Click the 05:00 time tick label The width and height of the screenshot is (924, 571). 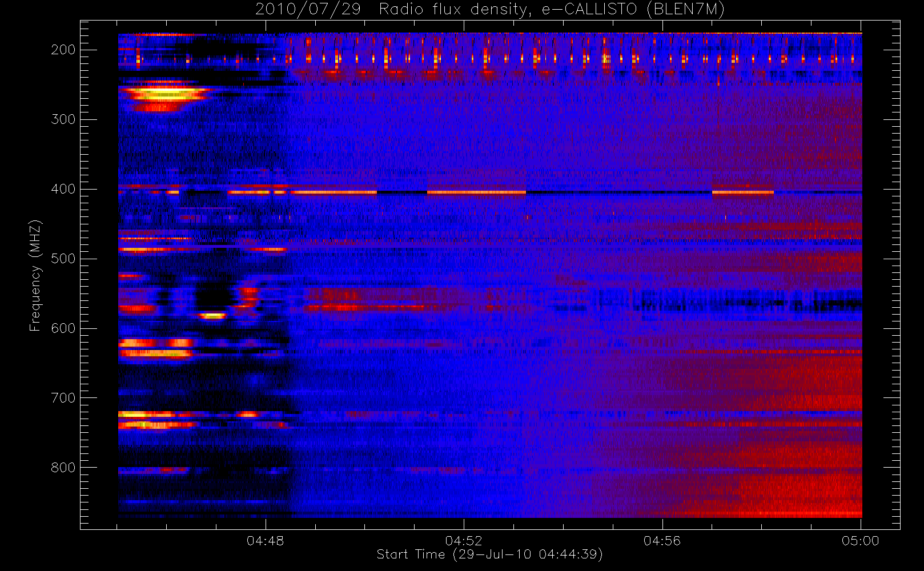861,541
